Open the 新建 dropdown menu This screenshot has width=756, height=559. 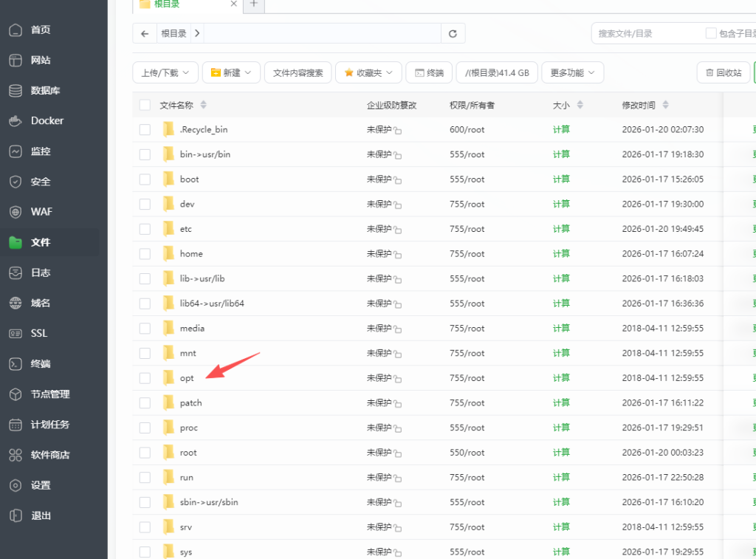(x=231, y=72)
